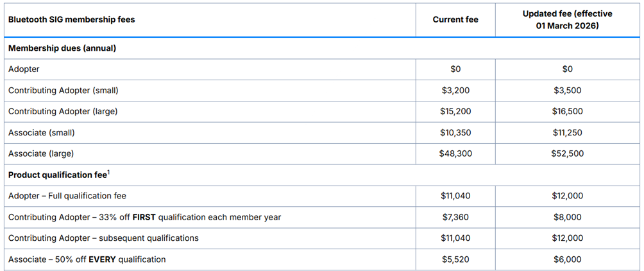This screenshot has height=271, width=644.
Task: Click the "Contributing Adopter (large)" row label
Action: pyautogui.click(x=63, y=112)
